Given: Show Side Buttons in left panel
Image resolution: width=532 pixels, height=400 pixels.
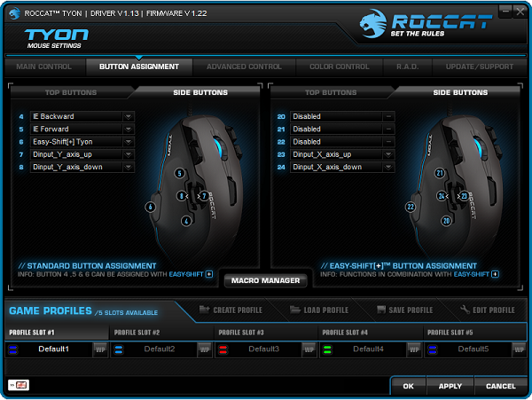Looking at the screenshot, I should pos(200,92).
